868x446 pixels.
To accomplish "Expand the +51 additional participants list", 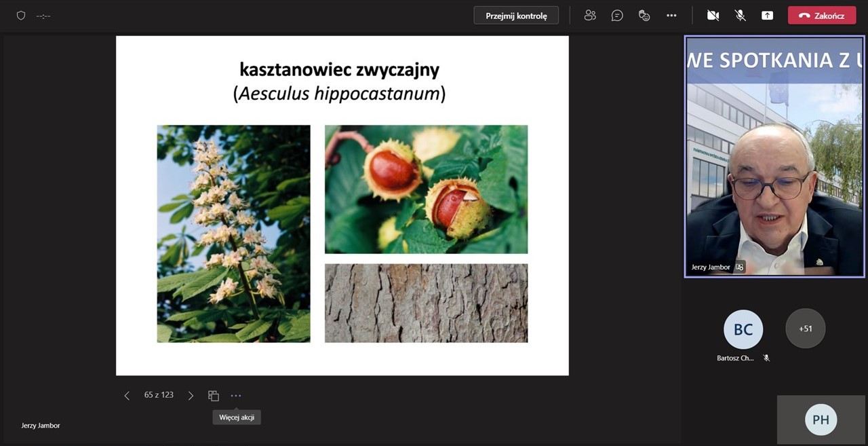I will click(x=805, y=329).
